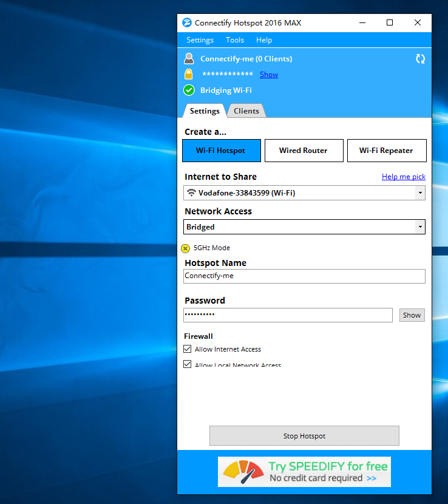Image resolution: width=448 pixels, height=504 pixels.
Task: Click the Show link beside masked password
Action: coord(269,75)
